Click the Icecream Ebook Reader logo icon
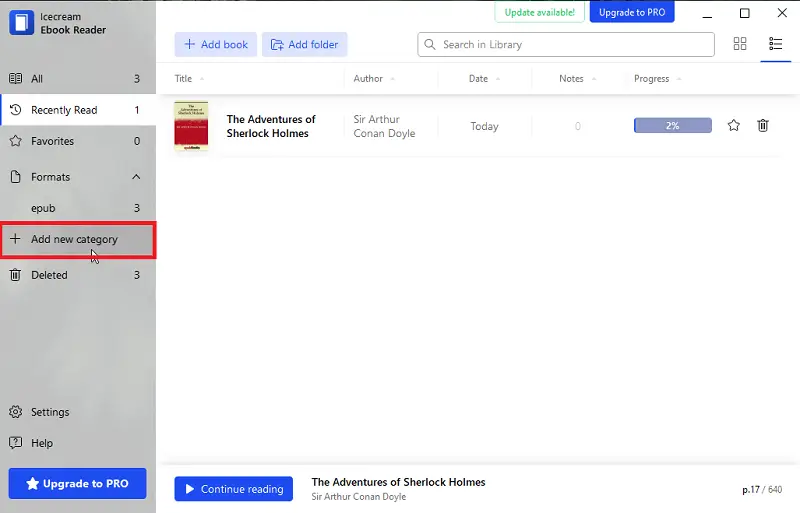 (x=21, y=23)
